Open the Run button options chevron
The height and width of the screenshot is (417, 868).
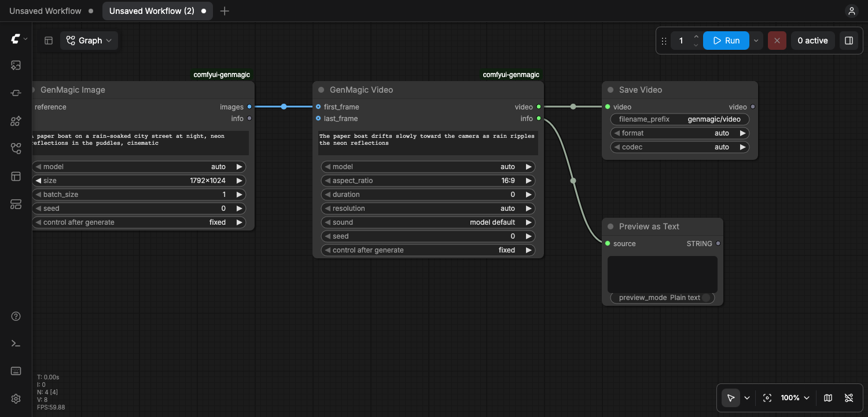[x=757, y=41]
